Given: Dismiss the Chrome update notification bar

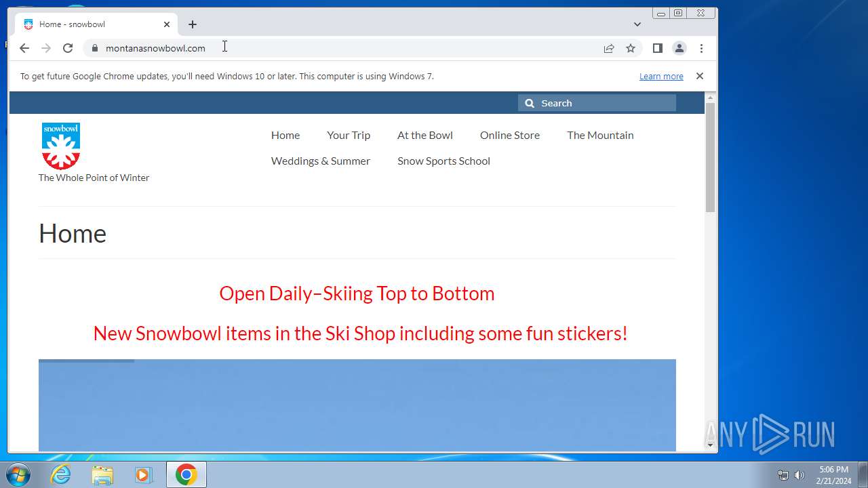Looking at the screenshot, I should pyautogui.click(x=700, y=76).
